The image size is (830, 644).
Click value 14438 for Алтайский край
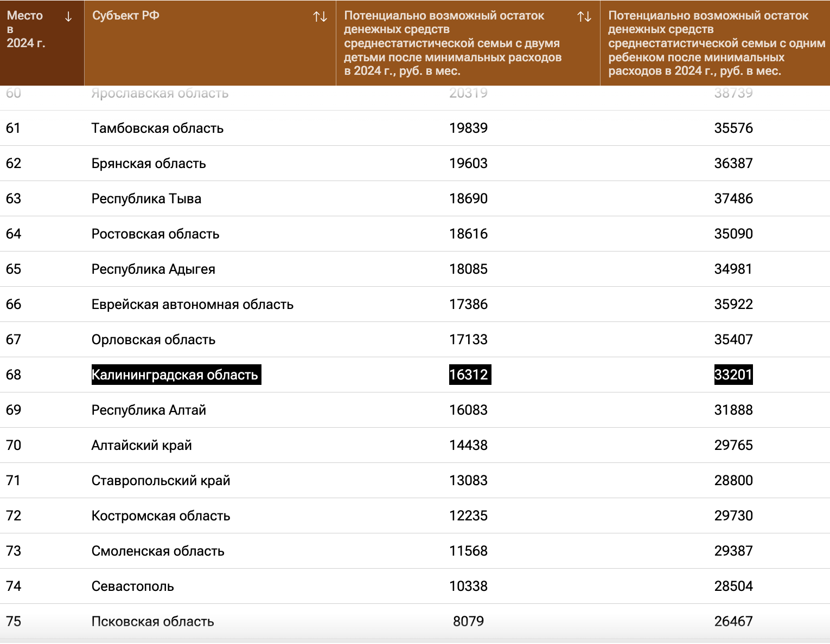tap(469, 445)
